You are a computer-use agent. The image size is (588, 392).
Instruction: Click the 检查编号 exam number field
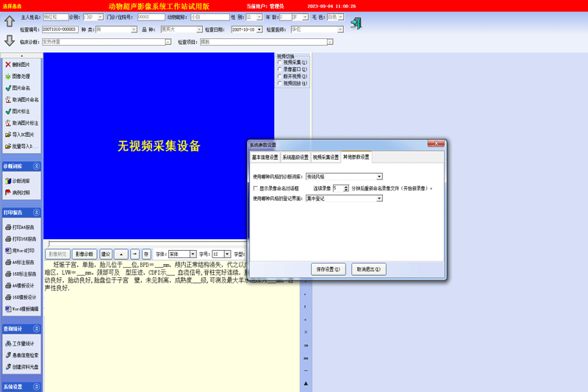pyautogui.click(x=60, y=29)
